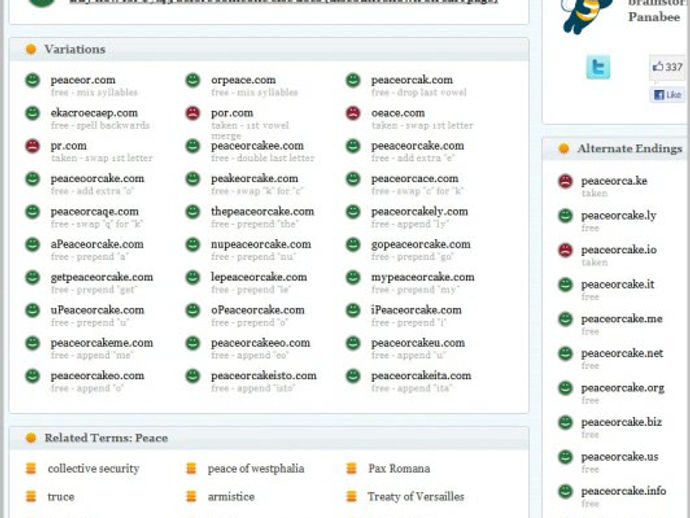This screenshot has width=690, height=518.
Task: Open the peaceorcakely.com domain link
Action: tap(419, 212)
